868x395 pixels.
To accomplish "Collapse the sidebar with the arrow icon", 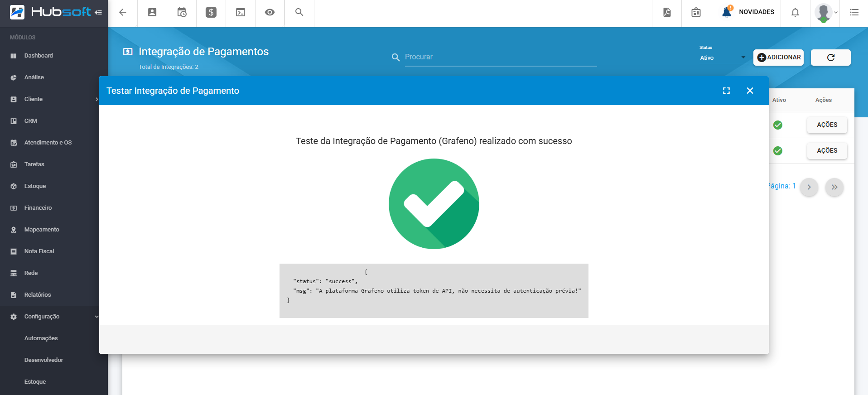I will click(x=98, y=12).
